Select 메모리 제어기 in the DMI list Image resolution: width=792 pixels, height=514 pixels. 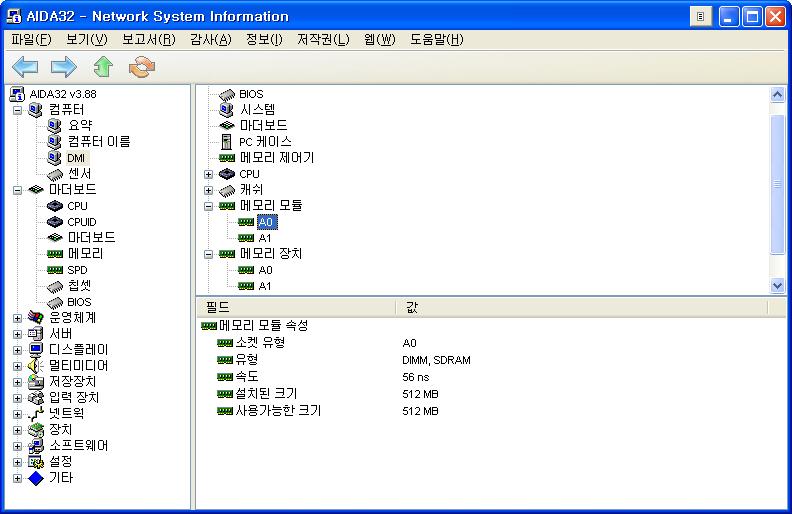point(277,158)
